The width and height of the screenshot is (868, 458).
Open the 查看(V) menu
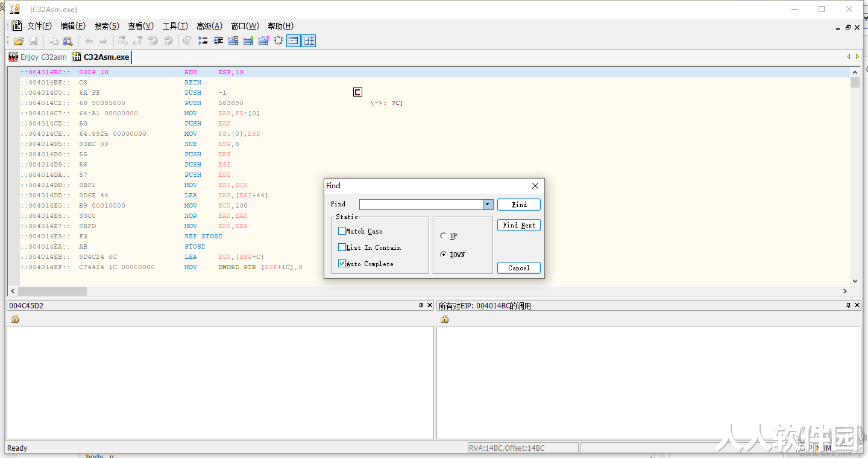[x=140, y=26]
